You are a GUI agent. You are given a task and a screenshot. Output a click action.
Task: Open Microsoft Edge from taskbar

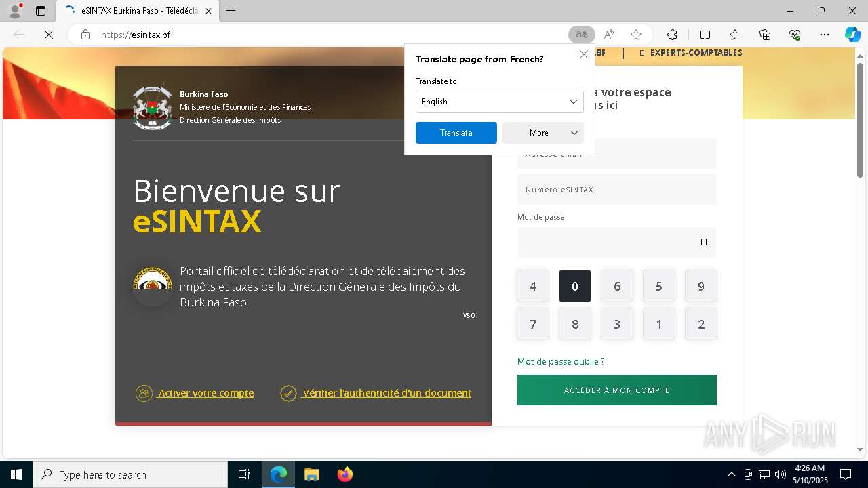(279, 474)
